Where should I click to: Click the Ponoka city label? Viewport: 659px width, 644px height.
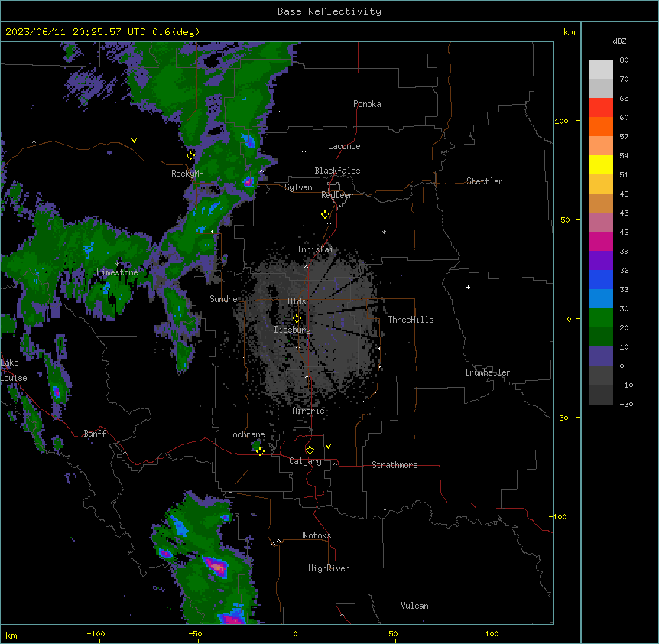[x=367, y=104]
